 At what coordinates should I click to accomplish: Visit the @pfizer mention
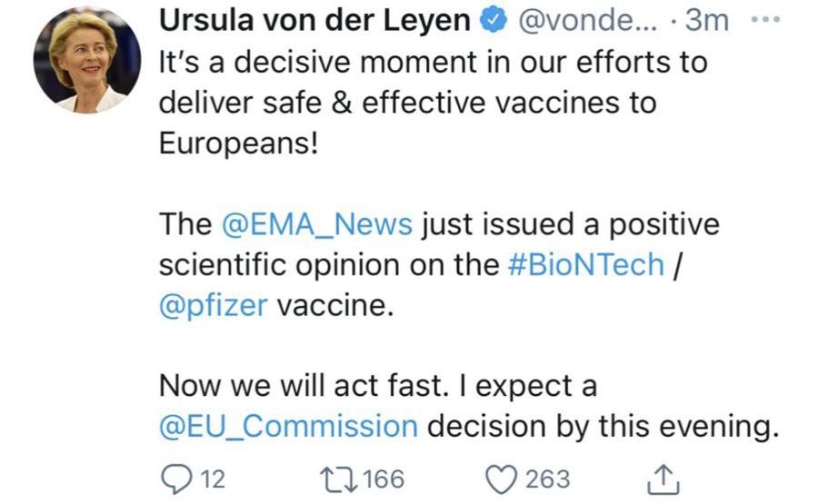point(213,305)
